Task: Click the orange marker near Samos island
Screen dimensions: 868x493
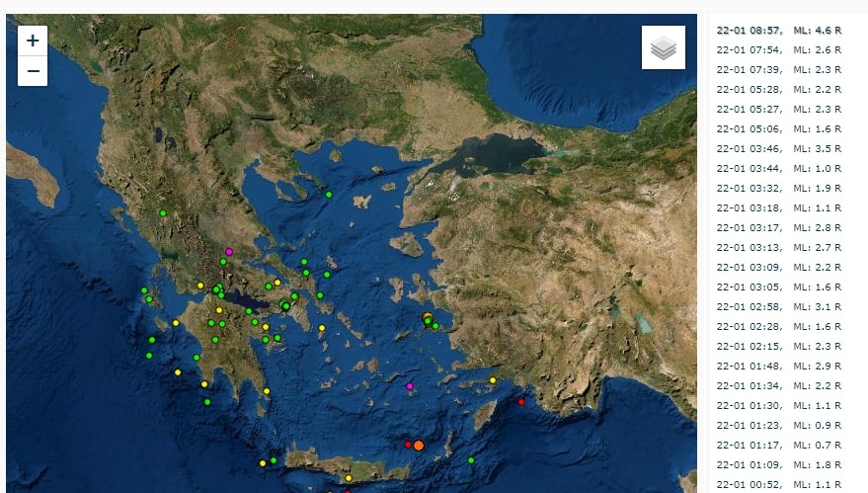Action: 427,317
